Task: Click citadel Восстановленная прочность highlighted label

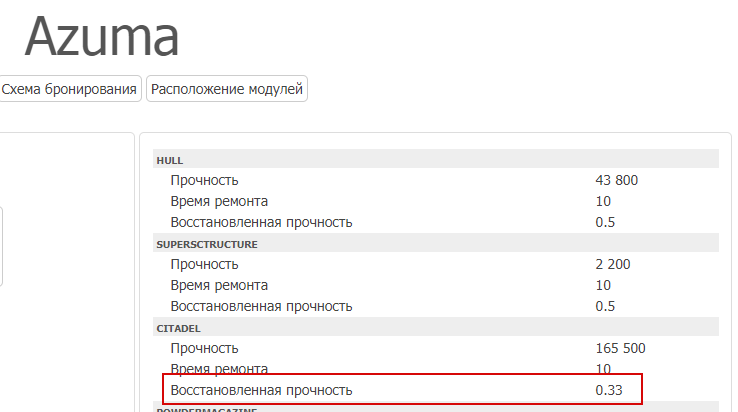Action: click(261, 390)
